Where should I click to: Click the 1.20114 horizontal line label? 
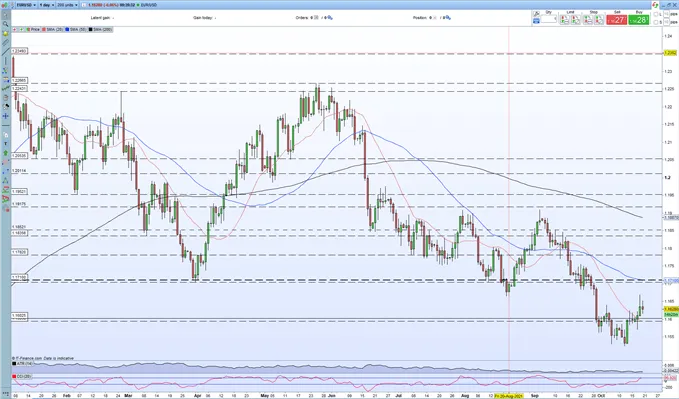point(19,171)
